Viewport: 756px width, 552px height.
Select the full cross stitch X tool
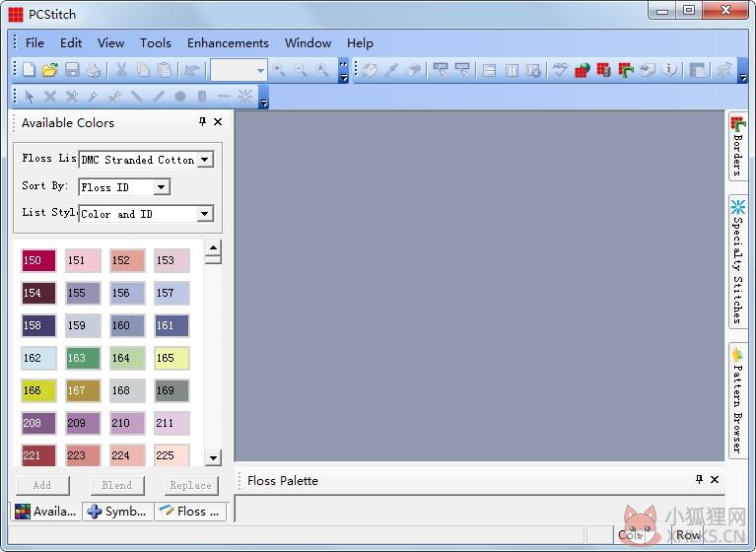(x=50, y=97)
